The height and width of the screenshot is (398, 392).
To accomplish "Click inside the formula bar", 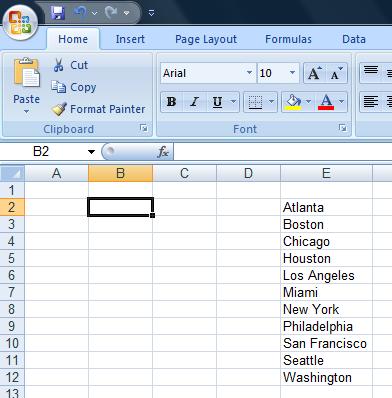I will (283, 152).
